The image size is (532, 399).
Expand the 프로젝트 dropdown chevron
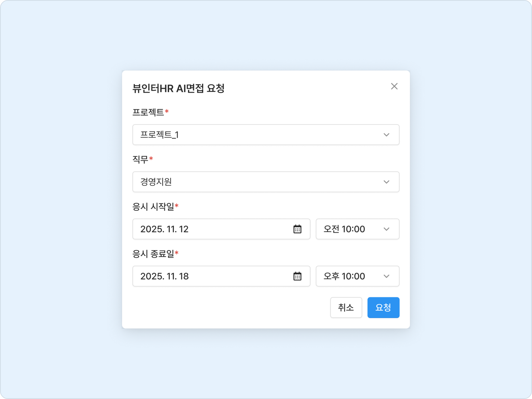(x=386, y=135)
